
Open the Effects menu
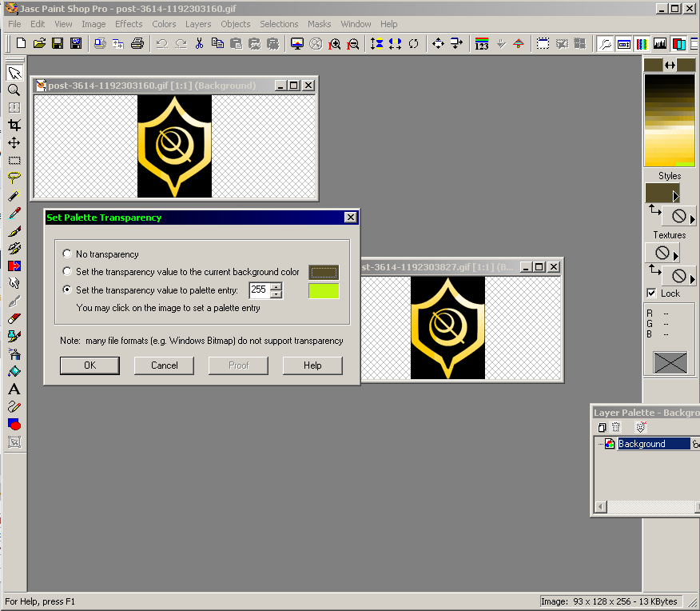[x=129, y=24]
